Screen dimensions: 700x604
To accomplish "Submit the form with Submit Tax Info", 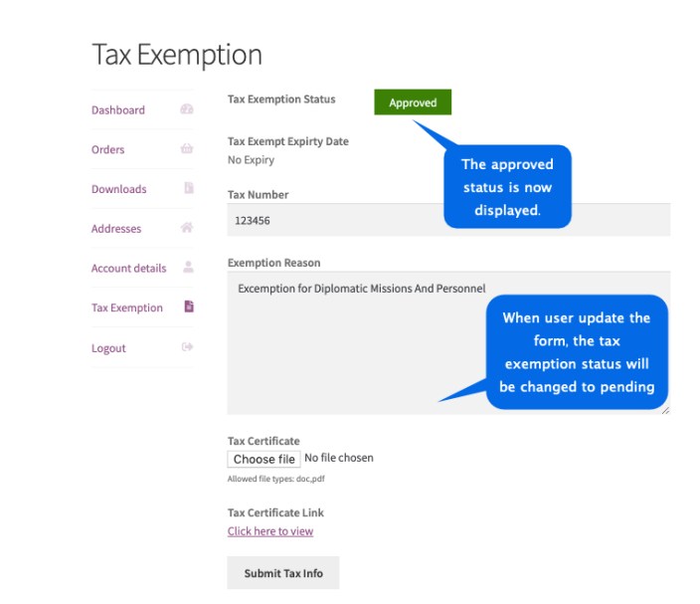I will point(283,573).
